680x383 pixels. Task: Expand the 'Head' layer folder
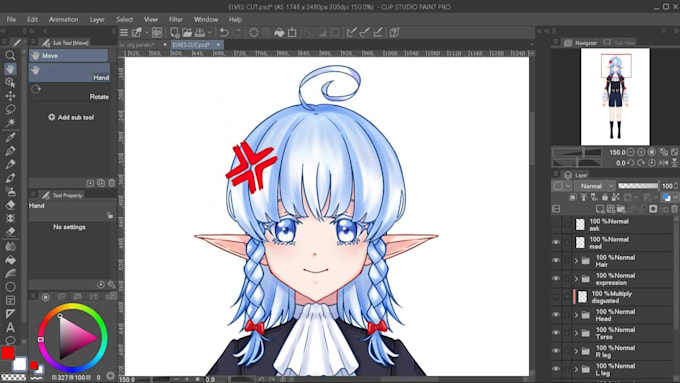click(x=576, y=315)
